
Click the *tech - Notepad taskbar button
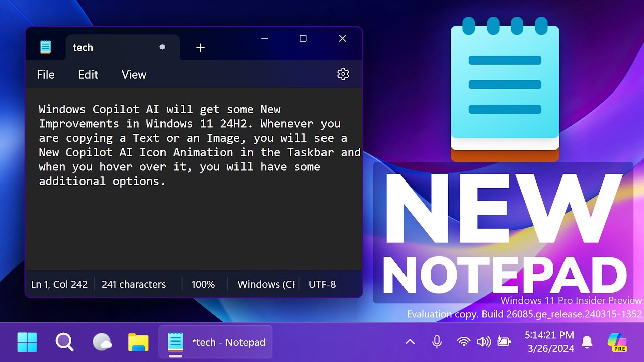pos(215,342)
